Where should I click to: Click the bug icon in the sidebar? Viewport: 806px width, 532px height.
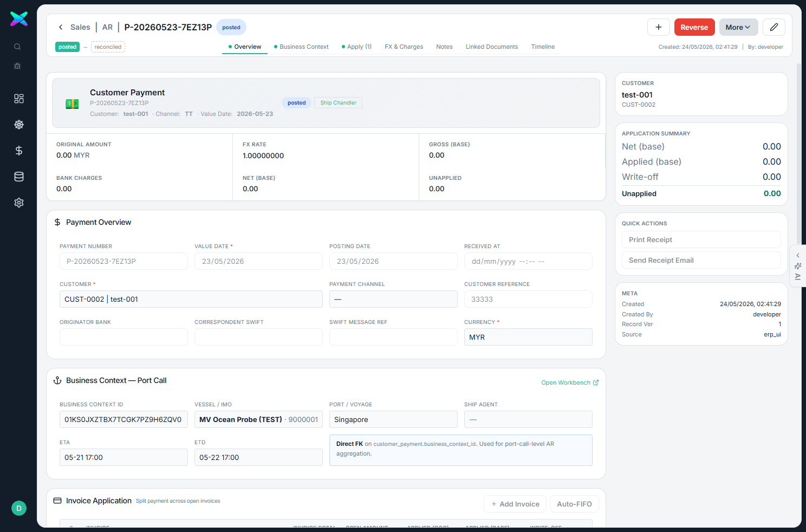click(17, 66)
